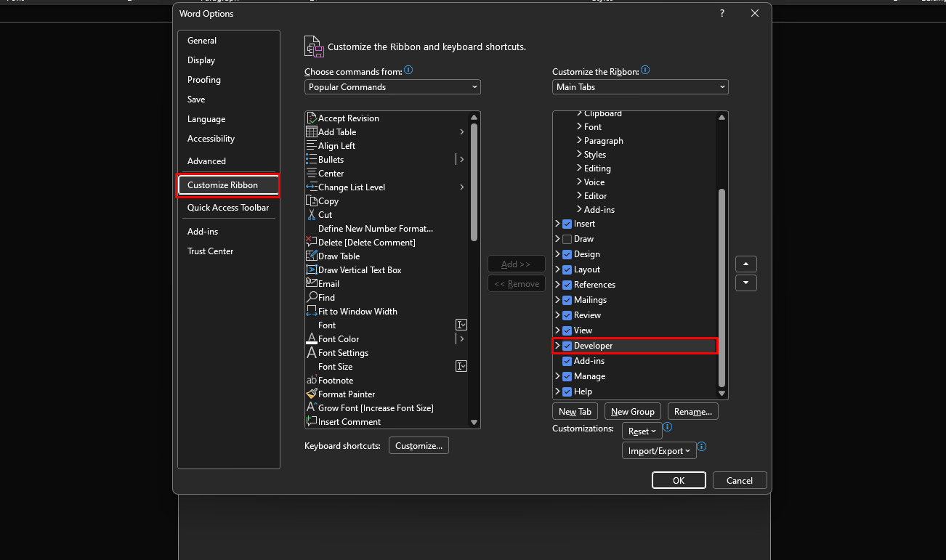
Task: Click the Move Up arrow button
Action: 746,264
